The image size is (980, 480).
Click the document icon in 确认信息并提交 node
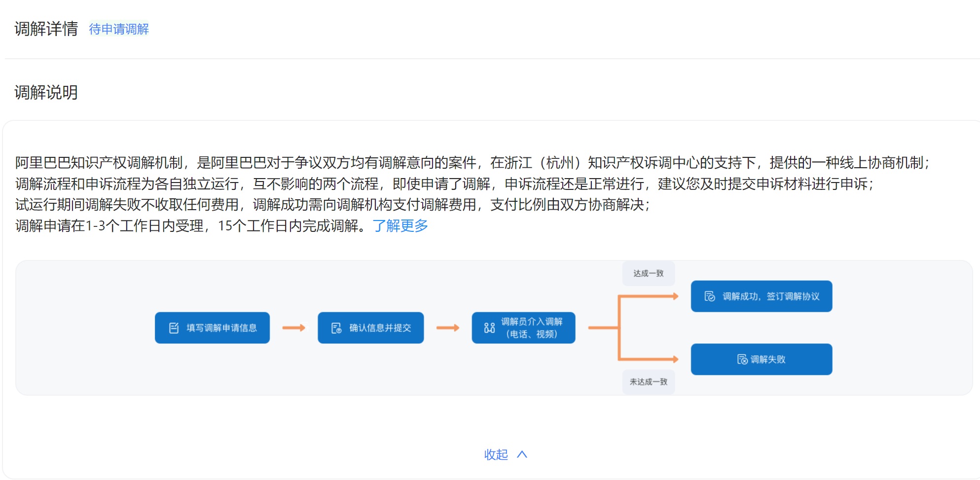(x=336, y=327)
